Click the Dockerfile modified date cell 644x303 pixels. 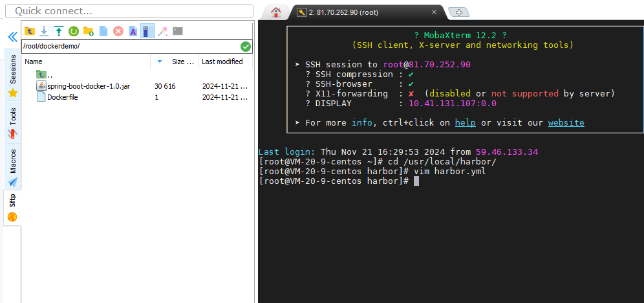pos(225,97)
